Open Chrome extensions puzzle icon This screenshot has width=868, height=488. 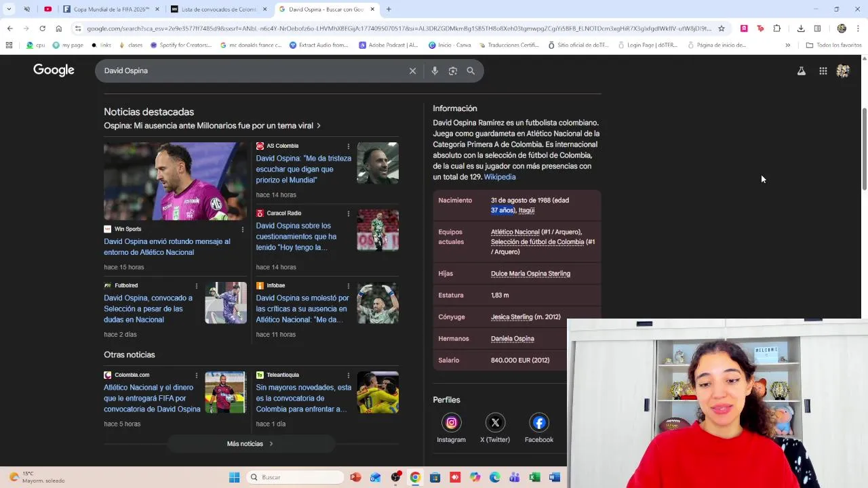tap(777, 28)
